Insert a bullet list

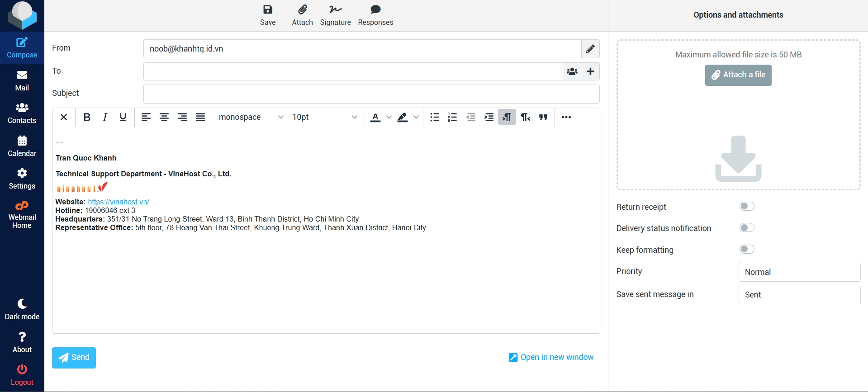(x=435, y=118)
